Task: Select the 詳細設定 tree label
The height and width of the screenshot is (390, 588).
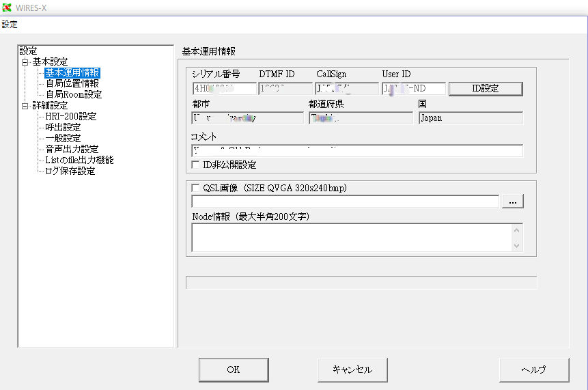Action: 50,106
